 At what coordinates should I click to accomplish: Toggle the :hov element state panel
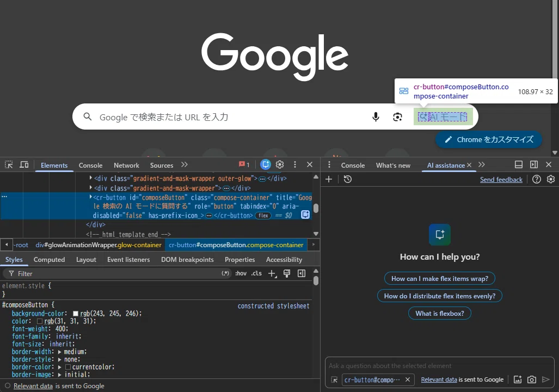pyautogui.click(x=241, y=273)
